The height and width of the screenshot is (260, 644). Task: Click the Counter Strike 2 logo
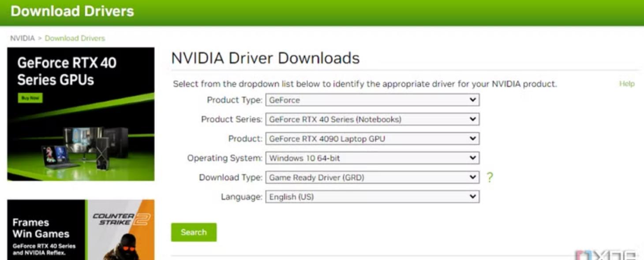pyautogui.click(x=122, y=219)
